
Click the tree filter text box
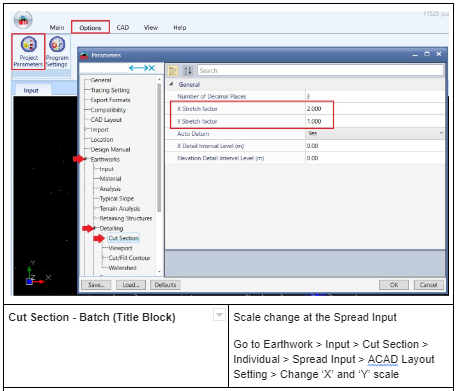pos(104,68)
